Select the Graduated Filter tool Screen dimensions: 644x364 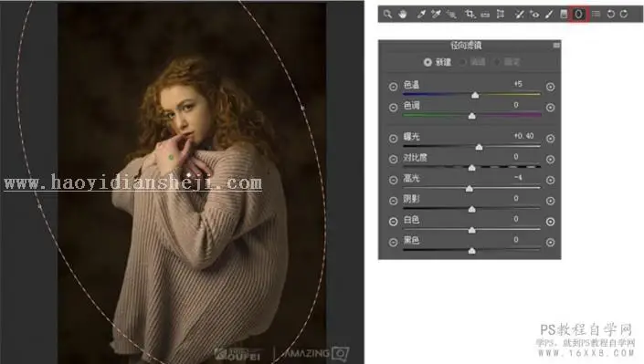pyautogui.click(x=564, y=15)
